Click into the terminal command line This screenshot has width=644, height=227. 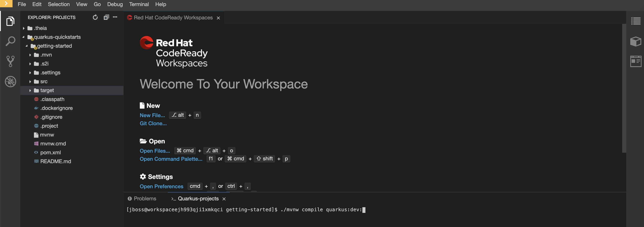pyautogui.click(x=246, y=210)
